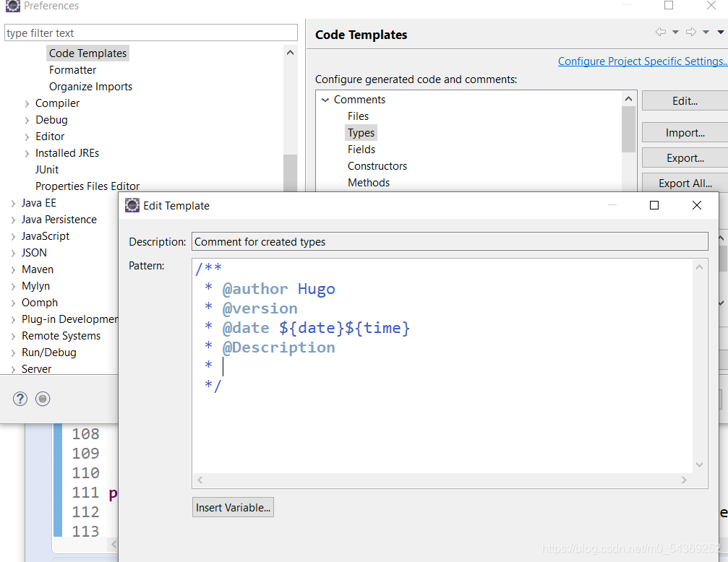The width and height of the screenshot is (728, 562).
Task: Select Methods under Comments
Action: tap(369, 183)
